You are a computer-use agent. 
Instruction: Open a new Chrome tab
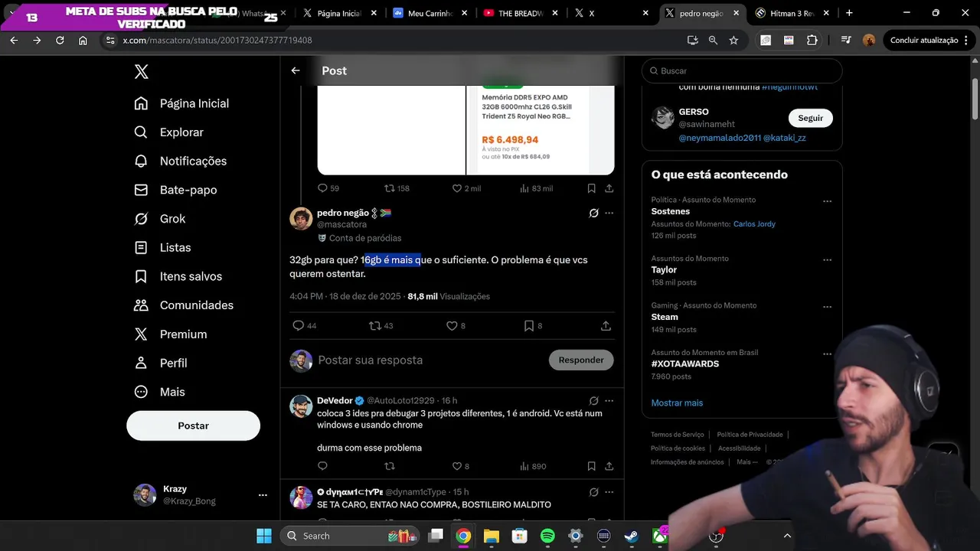point(849,13)
